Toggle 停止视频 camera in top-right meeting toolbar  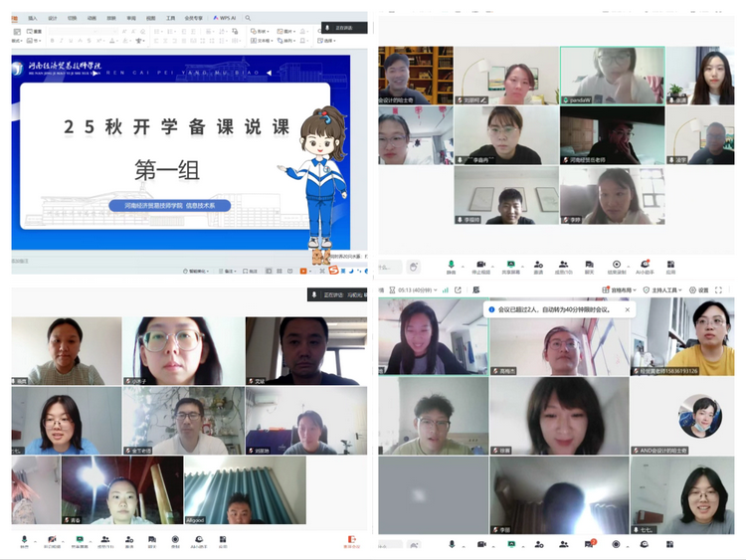(x=480, y=266)
